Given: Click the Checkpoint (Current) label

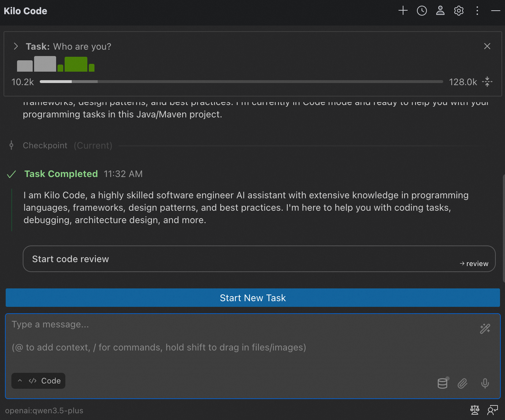Looking at the screenshot, I should pos(67,145).
